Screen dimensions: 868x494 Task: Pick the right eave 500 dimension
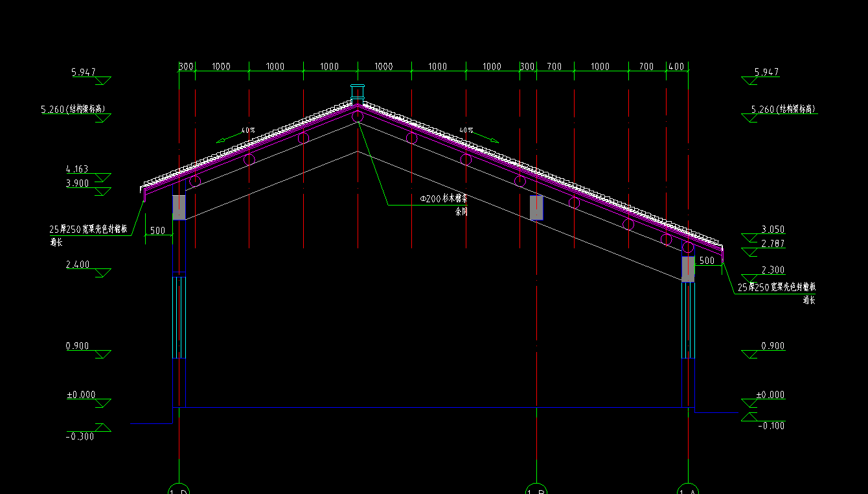(707, 261)
